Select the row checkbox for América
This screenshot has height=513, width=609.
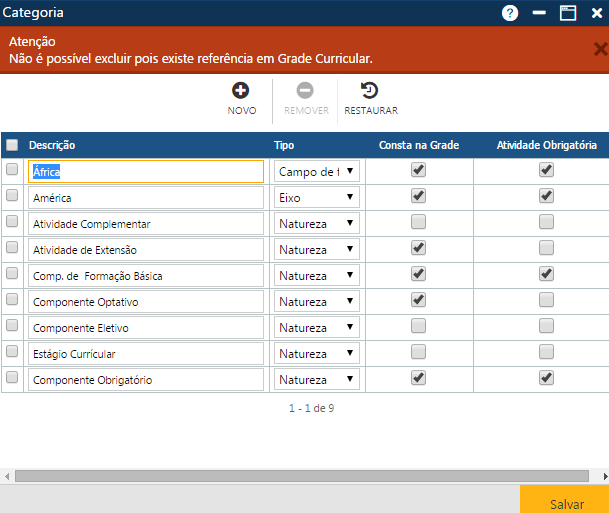coord(12,196)
